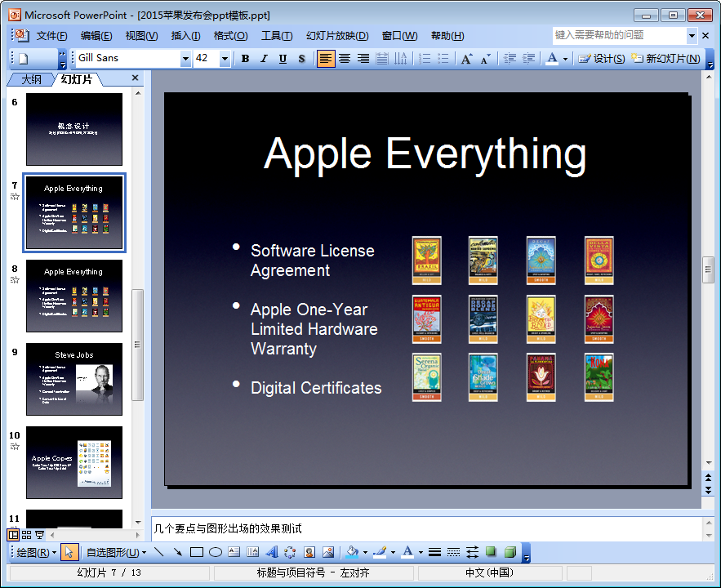
Task: Open line color dropdown arrow
Action: click(393, 553)
